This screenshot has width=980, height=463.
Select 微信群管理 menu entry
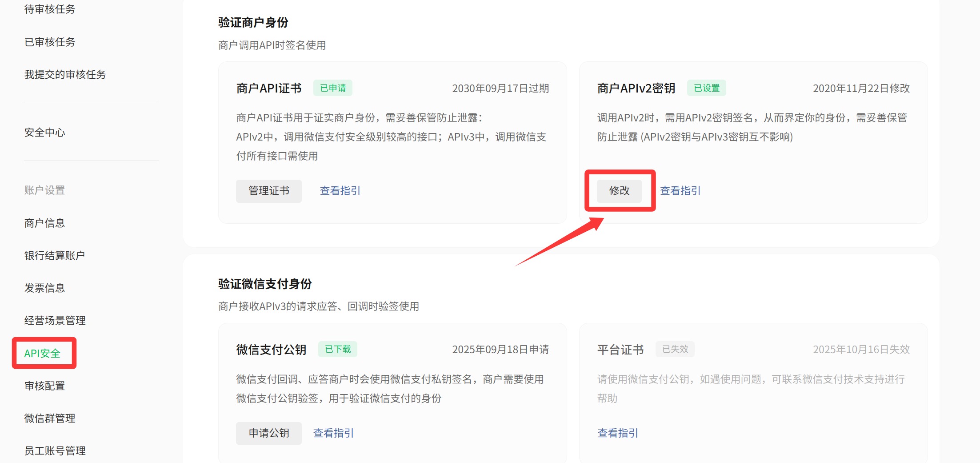pos(49,419)
